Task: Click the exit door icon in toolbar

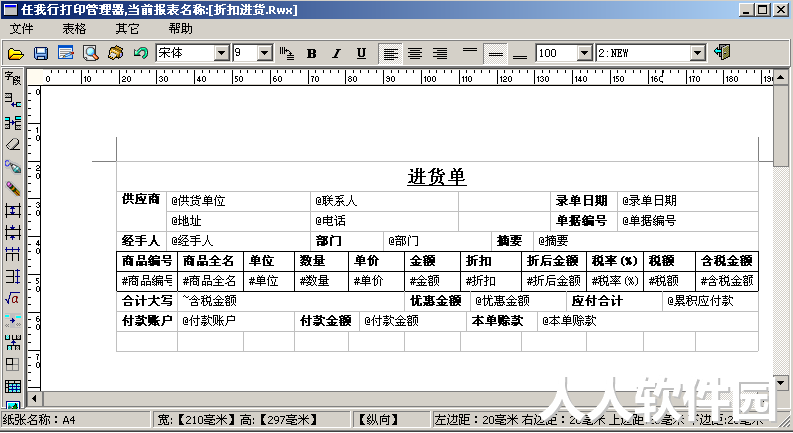Action: (x=722, y=53)
